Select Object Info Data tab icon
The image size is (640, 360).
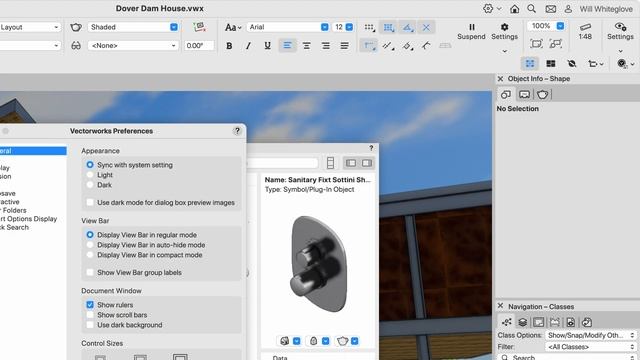[524, 95]
